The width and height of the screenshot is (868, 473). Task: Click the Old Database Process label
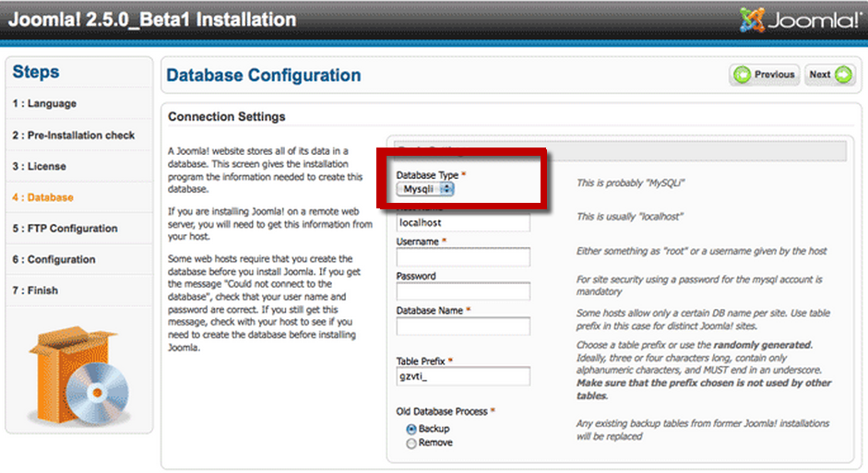click(x=442, y=411)
